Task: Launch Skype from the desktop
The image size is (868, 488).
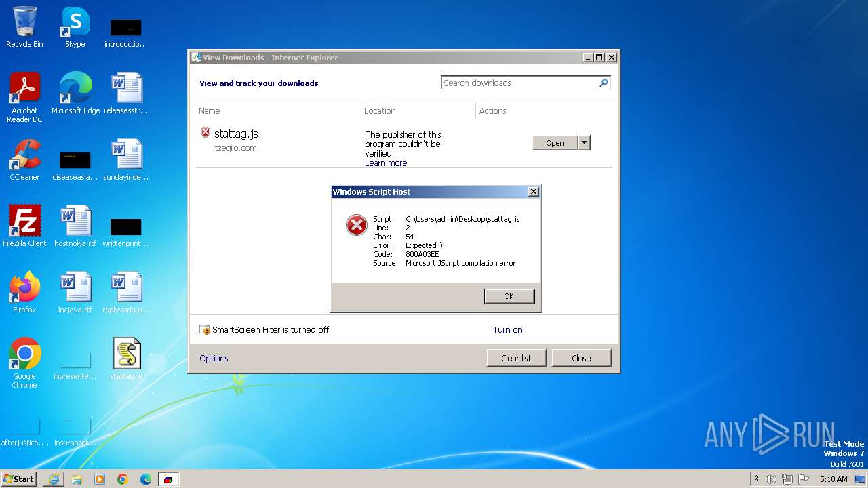Action: (75, 28)
